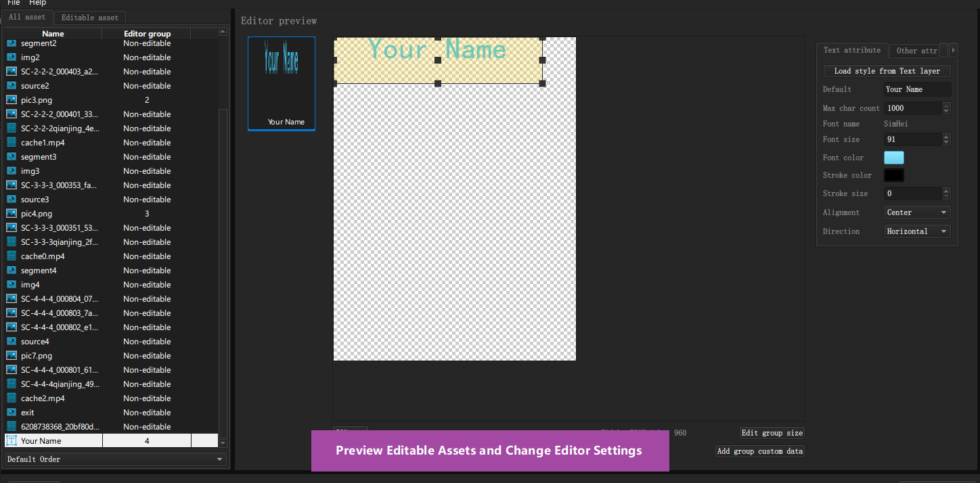Click the black Stroke color swatch
980x483 pixels.
point(893,175)
